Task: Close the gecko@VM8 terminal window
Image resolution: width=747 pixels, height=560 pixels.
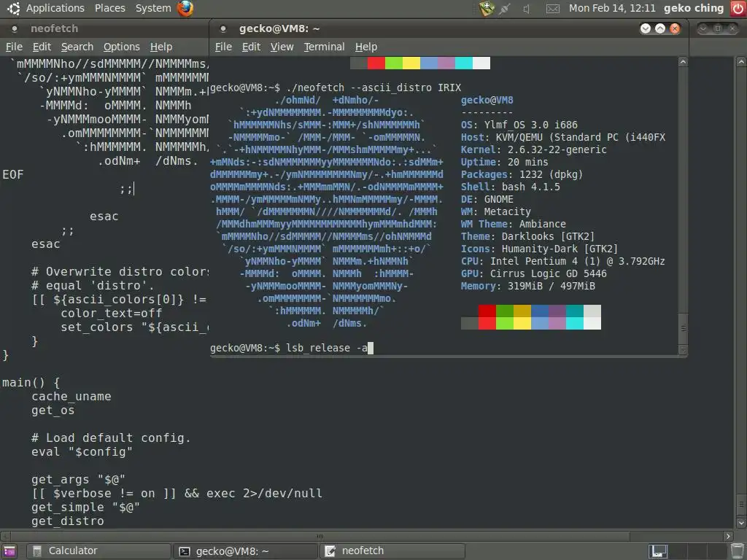Action: pos(675,28)
